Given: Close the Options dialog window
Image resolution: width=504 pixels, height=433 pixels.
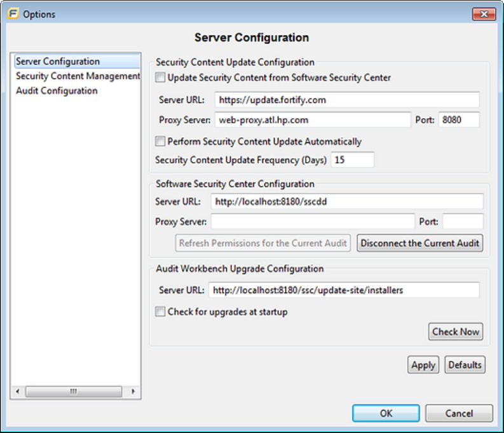Looking at the screenshot, I should click(x=484, y=14).
